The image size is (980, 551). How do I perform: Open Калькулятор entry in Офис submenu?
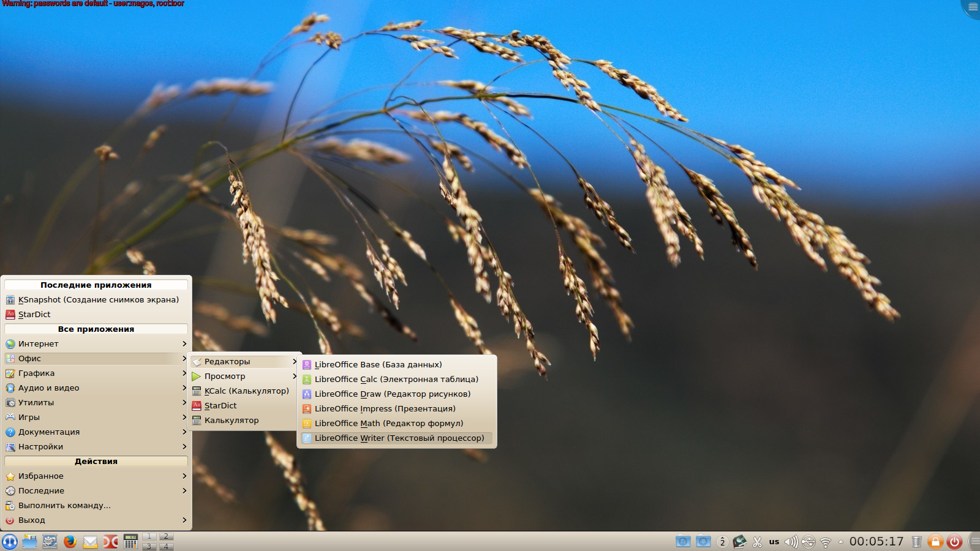pos(244,421)
